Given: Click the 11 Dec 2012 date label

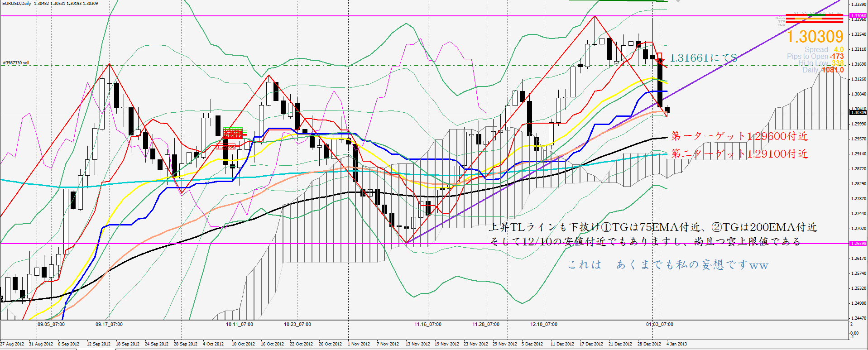Looking at the screenshot, I should tap(562, 344).
